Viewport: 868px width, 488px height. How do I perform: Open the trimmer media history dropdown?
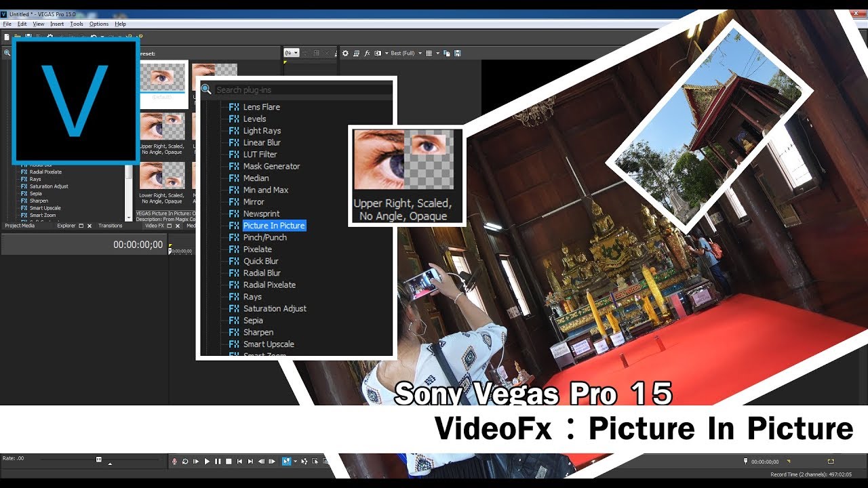(292, 53)
